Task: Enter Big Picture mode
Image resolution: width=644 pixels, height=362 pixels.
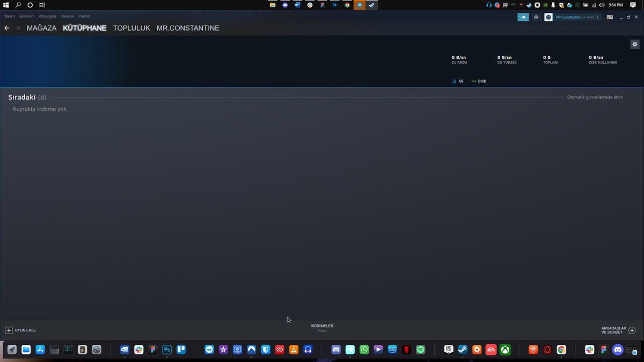Action: [610, 17]
